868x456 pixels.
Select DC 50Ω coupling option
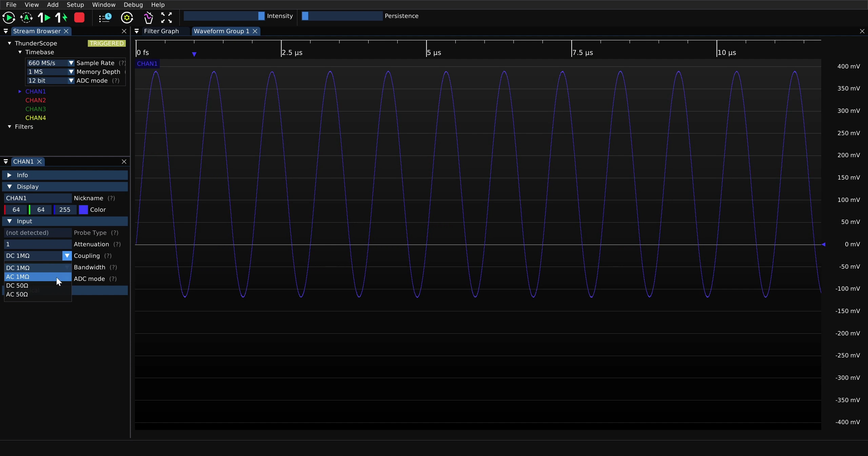pyautogui.click(x=38, y=286)
